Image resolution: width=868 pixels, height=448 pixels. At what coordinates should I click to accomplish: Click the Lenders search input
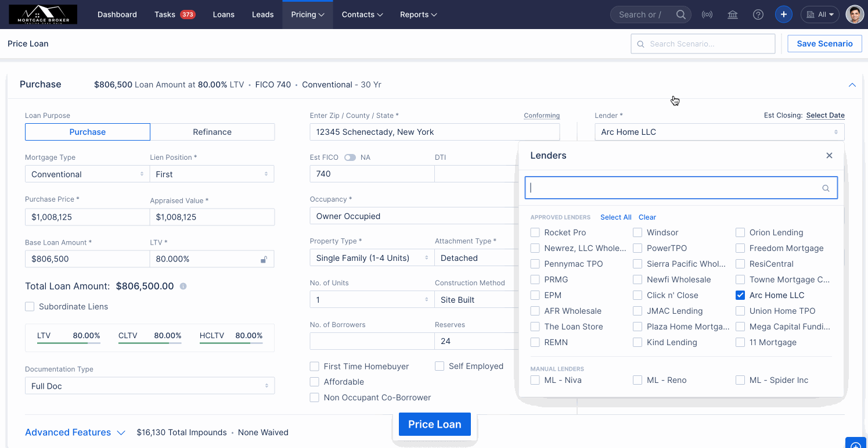[x=681, y=188]
